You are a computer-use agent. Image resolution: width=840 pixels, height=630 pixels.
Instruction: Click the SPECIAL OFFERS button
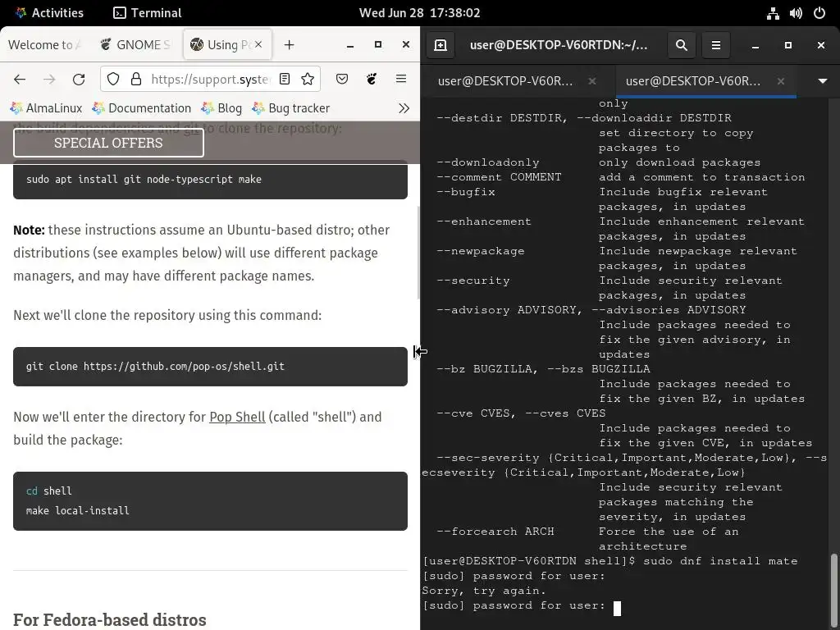[x=108, y=143]
